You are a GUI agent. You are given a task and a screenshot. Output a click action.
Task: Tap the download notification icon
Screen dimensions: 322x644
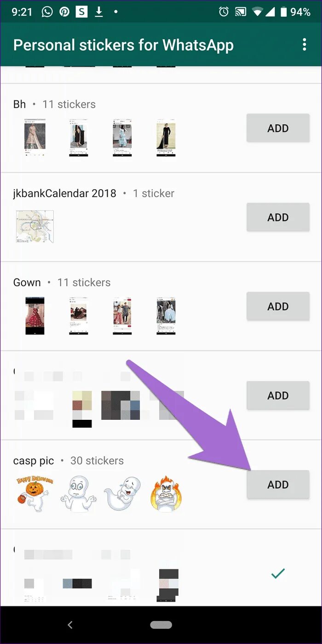98,12
